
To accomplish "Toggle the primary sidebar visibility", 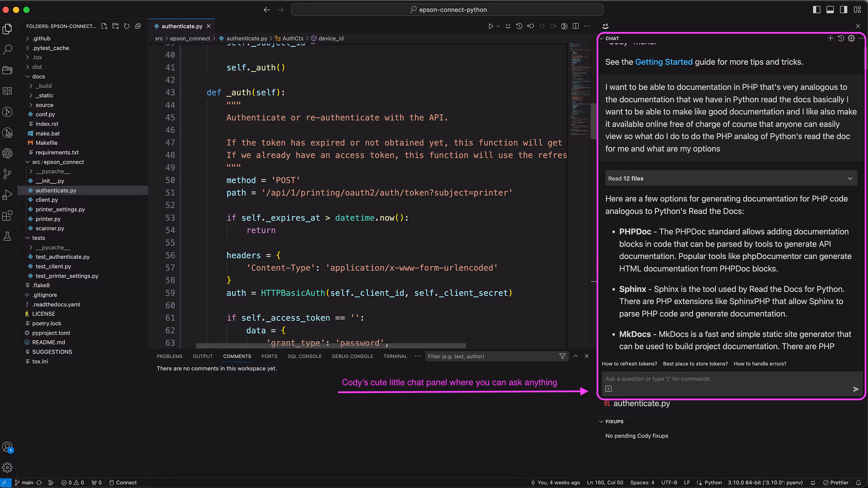I will click(817, 10).
